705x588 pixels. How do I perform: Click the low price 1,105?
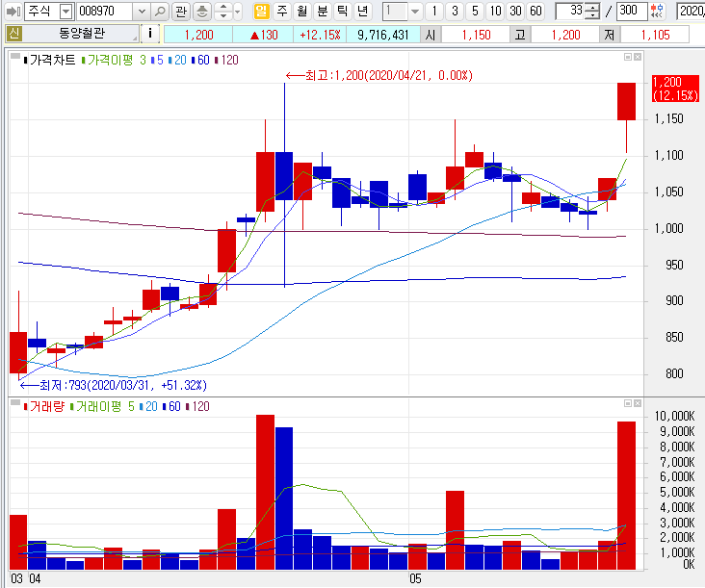[x=655, y=35]
